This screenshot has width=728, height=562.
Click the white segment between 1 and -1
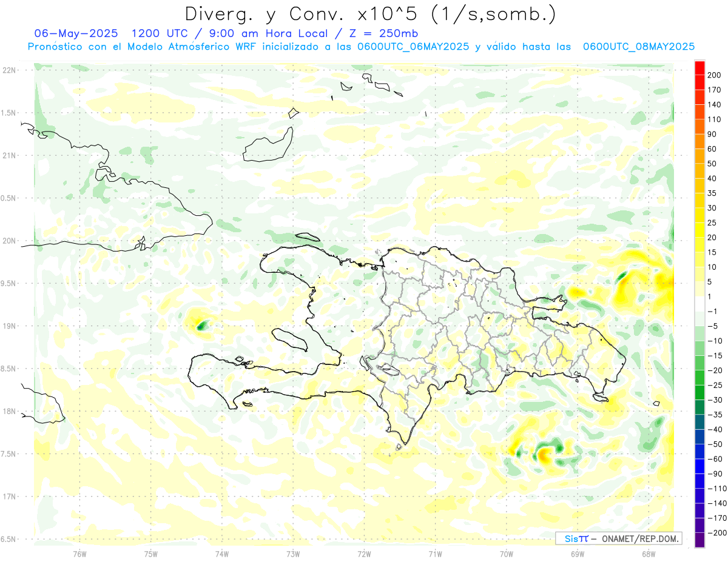[699, 304]
